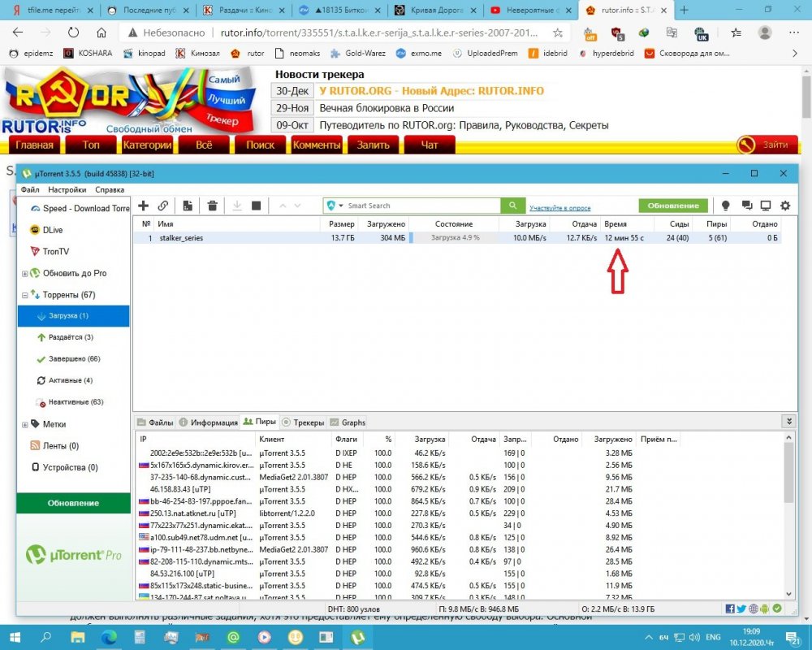Viewport: 812px width, 650px height.
Task: Switch to the Трекеры tab
Action: (303, 422)
